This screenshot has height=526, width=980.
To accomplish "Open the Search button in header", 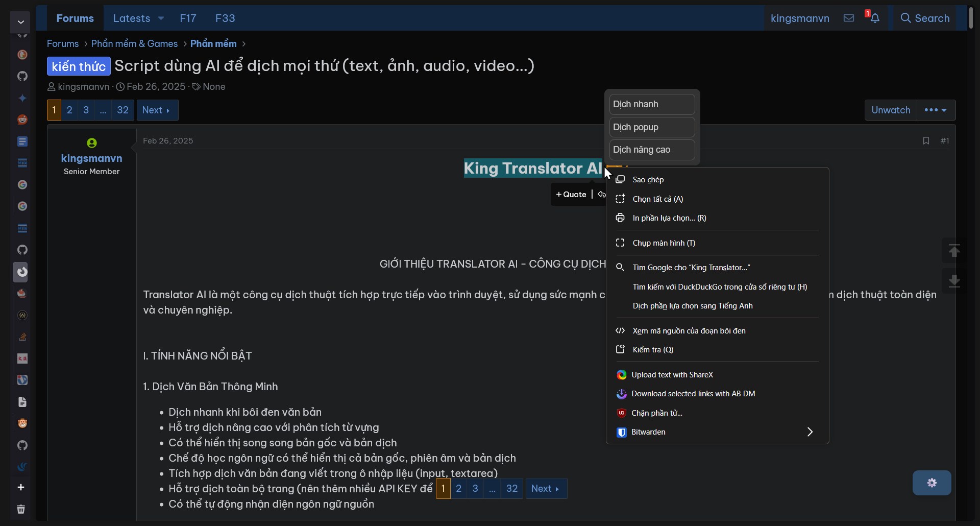I will [925, 18].
